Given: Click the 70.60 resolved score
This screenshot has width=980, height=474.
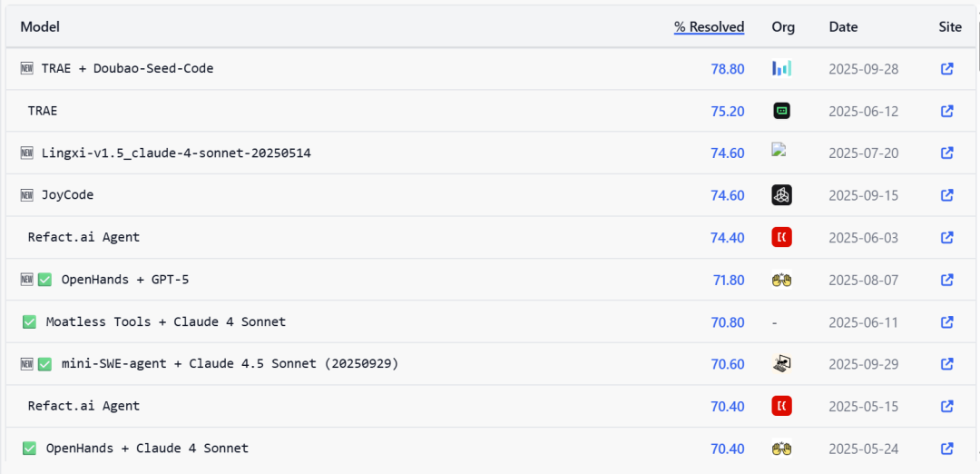Looking at the screenshot, I should tap(728, 364).
